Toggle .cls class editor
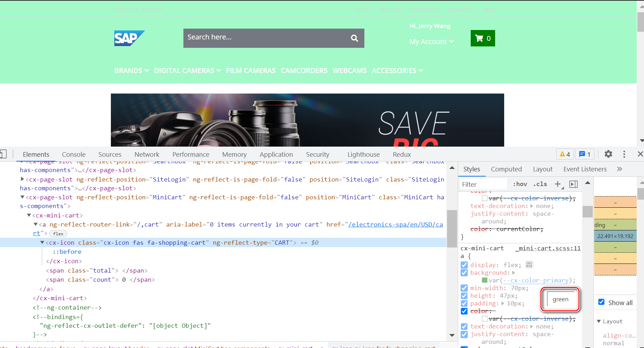 coord(540,184)
